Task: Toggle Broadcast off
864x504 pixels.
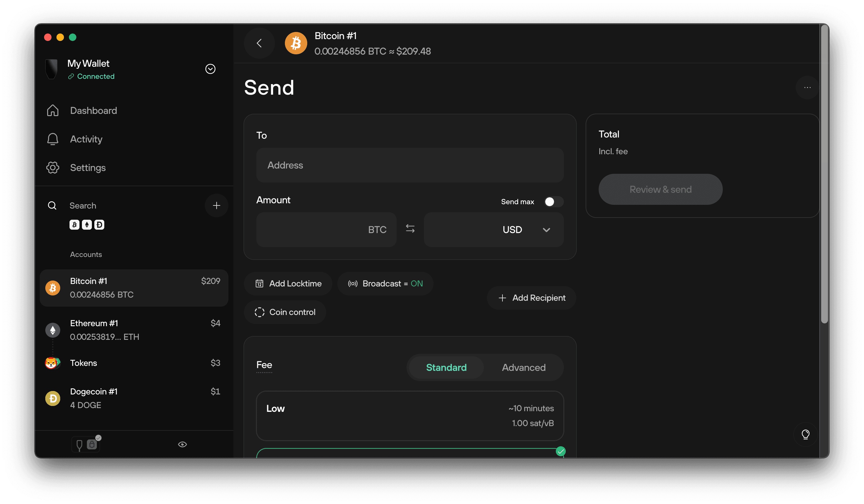Action: (x=385, y=284)
